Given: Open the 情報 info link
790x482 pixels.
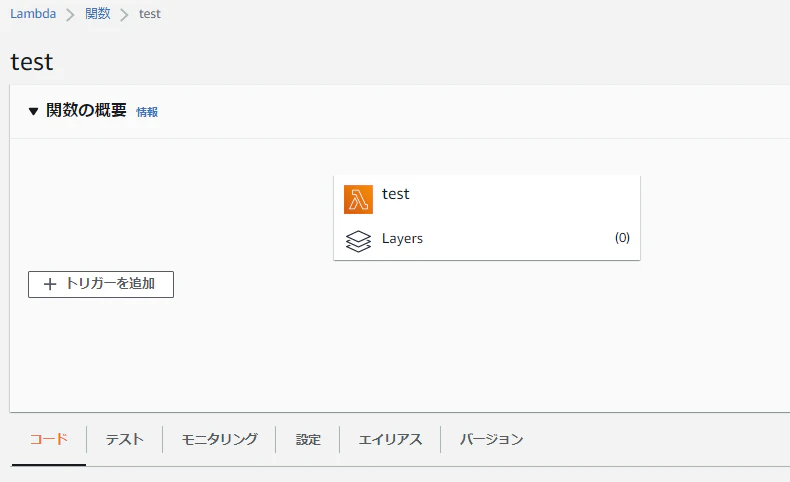Looking at the screenshot, I should click(x=147, y=112).
